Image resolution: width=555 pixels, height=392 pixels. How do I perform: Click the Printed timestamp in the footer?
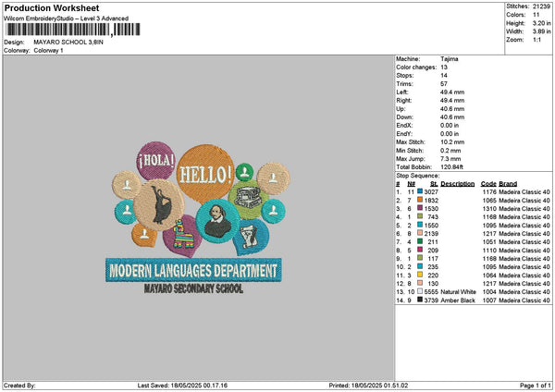click(368, 386)
